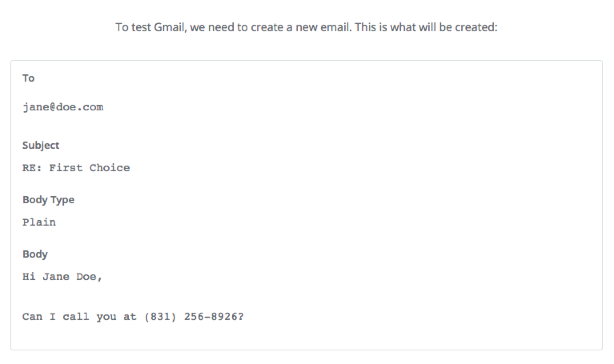Viewport: 614px width, 364px height.
Task: Click the 'Subject' field label
Action: [x=41, y=145]
